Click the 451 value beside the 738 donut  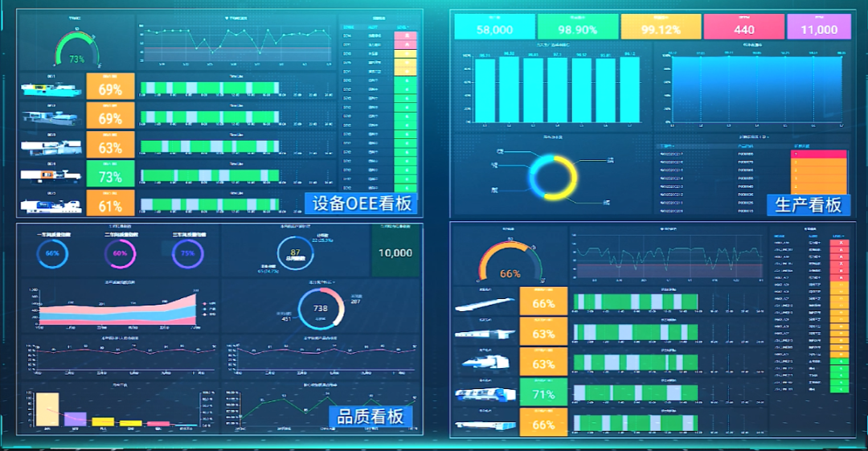click(x=285, y=318)
